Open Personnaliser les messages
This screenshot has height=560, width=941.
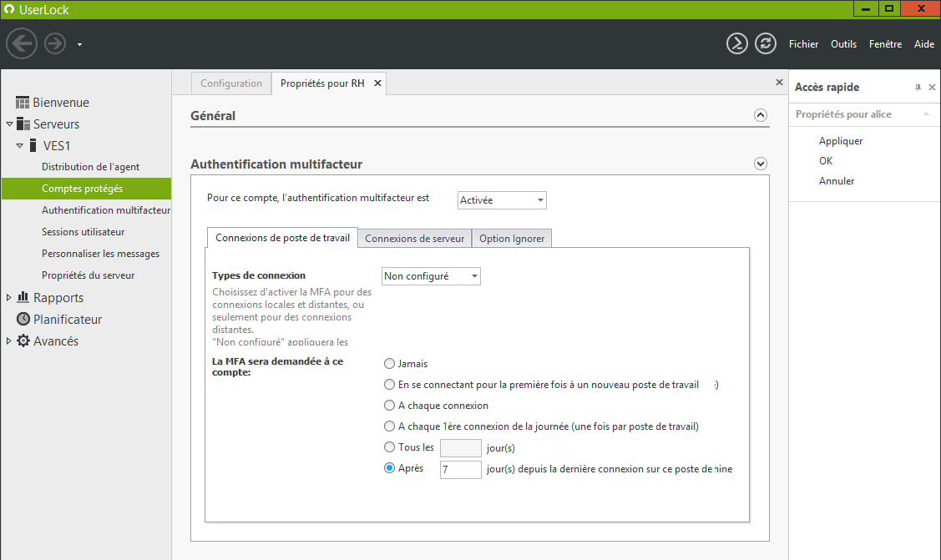pos(100,254)
